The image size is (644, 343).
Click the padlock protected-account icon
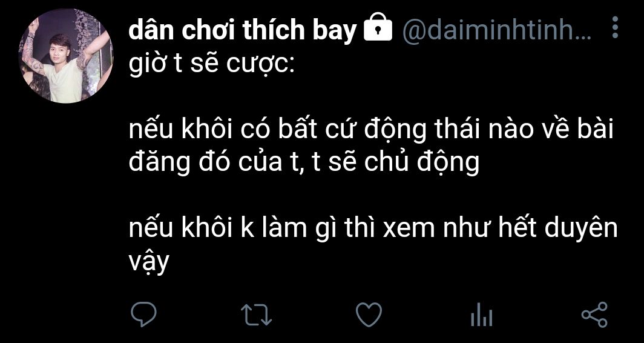tap(378, 28)
